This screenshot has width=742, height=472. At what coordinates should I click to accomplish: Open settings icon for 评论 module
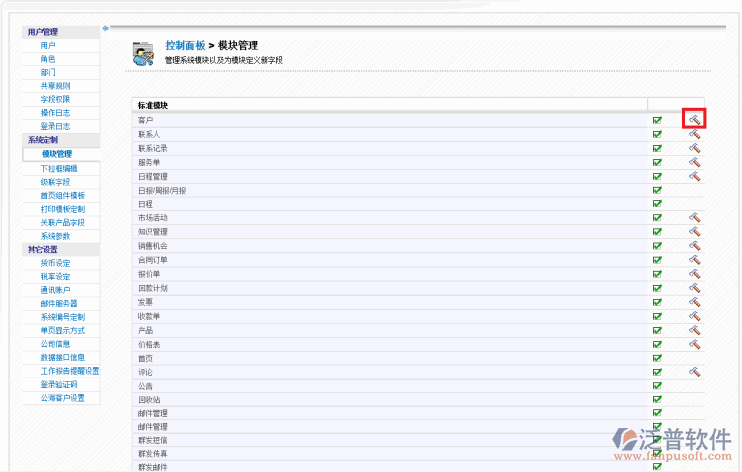[x=694, y=371]
